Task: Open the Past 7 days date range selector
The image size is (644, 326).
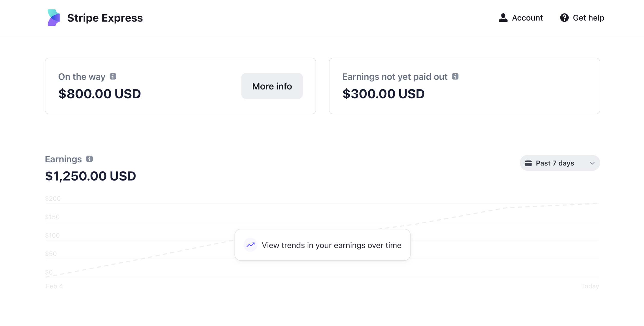Action: pyautogui.click(x=559, y=163)
